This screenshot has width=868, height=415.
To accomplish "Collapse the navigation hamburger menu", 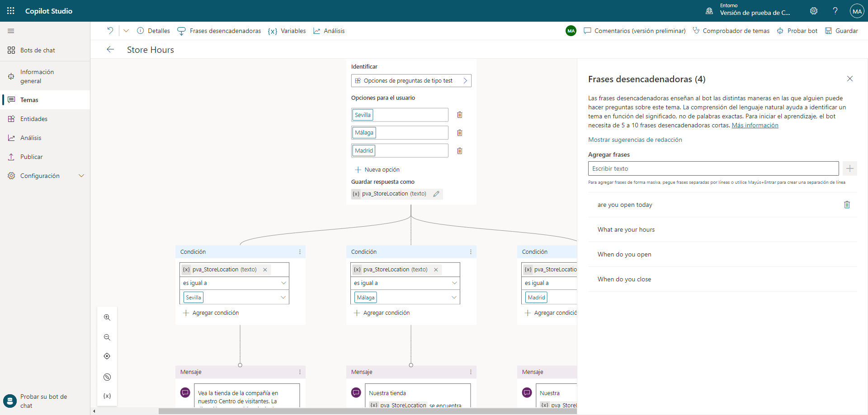I will point(11,31).
